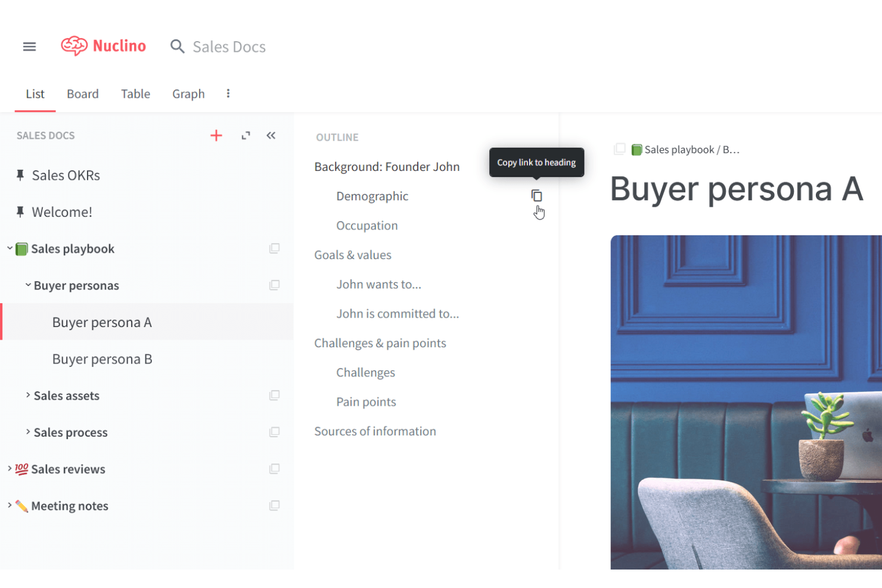Switch to the Graph tab

[188, 94]
